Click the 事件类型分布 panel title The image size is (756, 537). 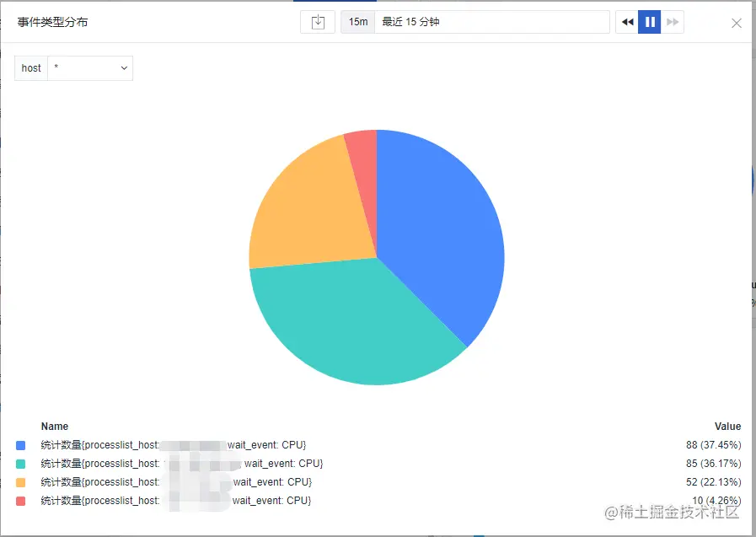click(x=52, y=22)
